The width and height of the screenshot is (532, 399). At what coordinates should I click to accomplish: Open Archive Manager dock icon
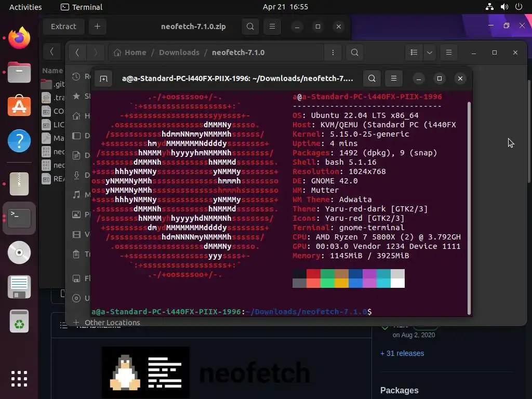point(19,183)
